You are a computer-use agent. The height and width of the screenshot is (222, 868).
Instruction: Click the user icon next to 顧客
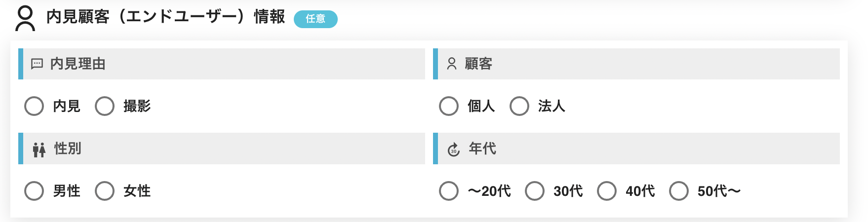click(x=452, y=64)
